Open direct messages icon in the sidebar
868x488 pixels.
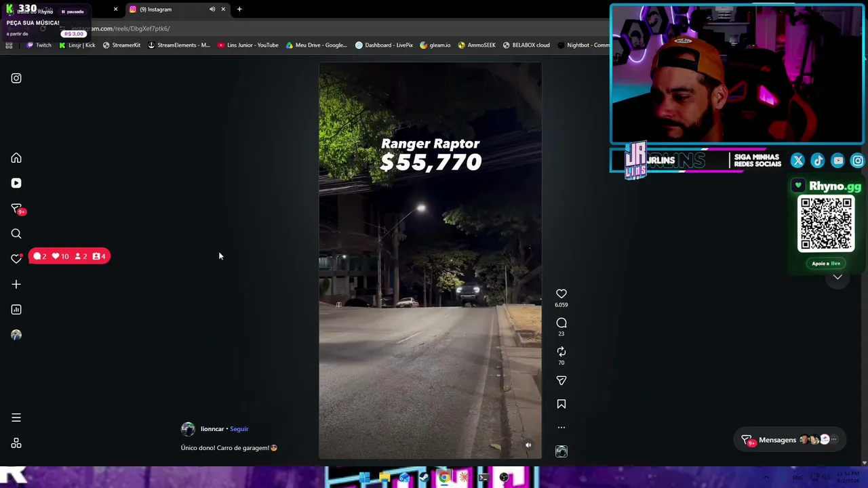tap(16, 209)
